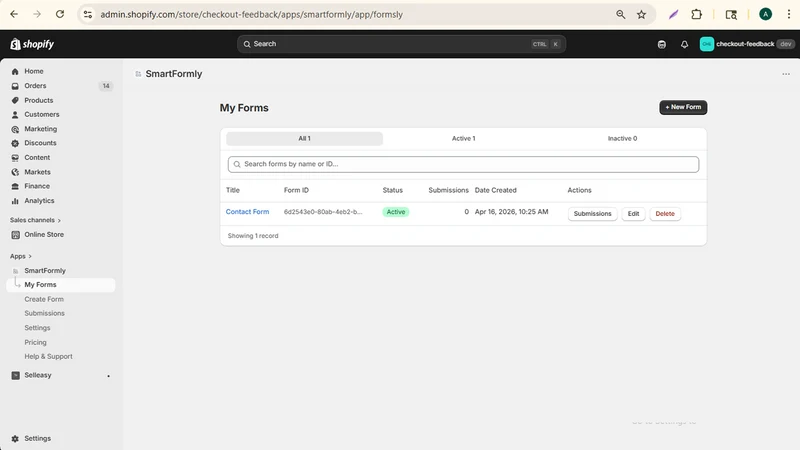Open the Contact Form link
Screen dimensions: 800x450
tap(247, 212)
